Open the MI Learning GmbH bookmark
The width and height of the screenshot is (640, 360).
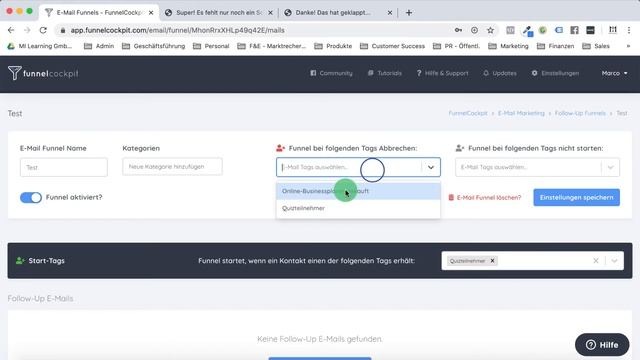pos(40,46)
